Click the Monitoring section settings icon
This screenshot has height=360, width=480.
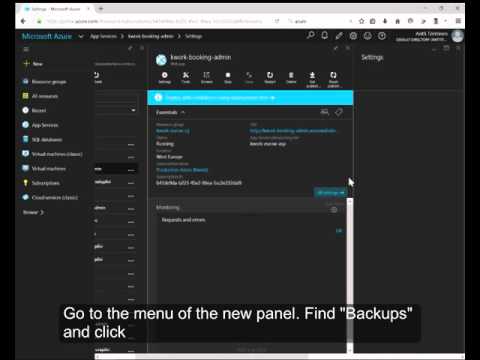(x=334, y=209)
